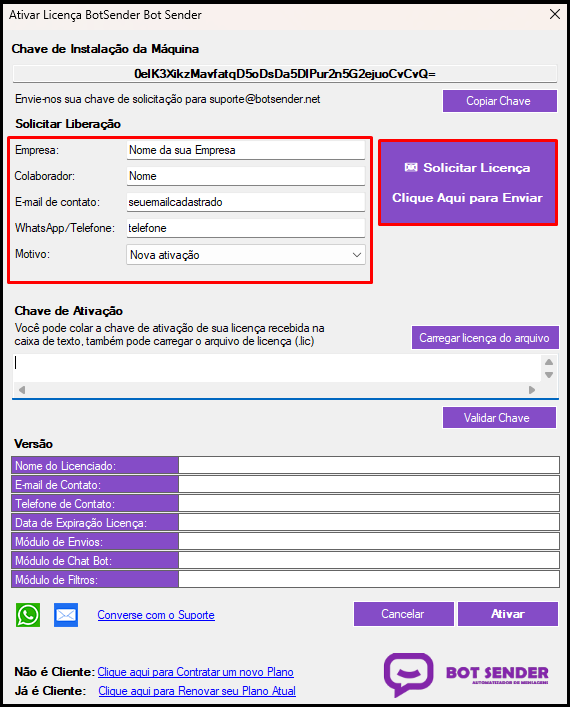Open link to Renovar seu Plano Atual
Image resolution: width=570 pixels, height=707 pixels.
point(197,691)
